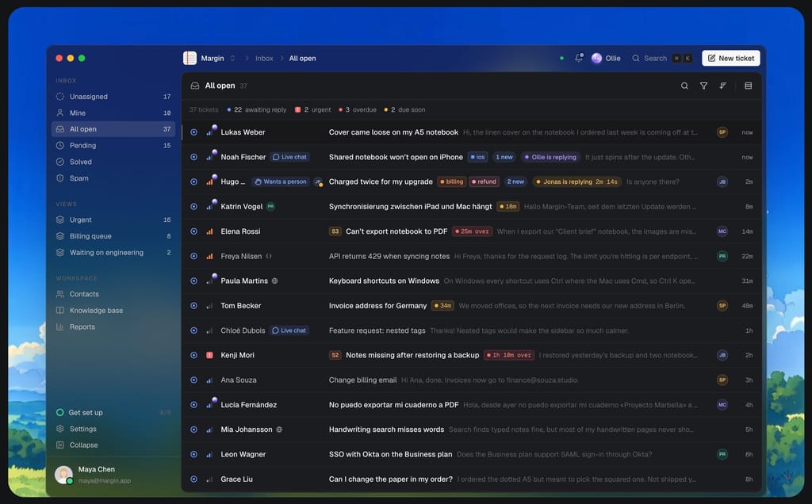
Task: Click the JB assignee avatar on the Hugo ticket
Action: [722, 181]
